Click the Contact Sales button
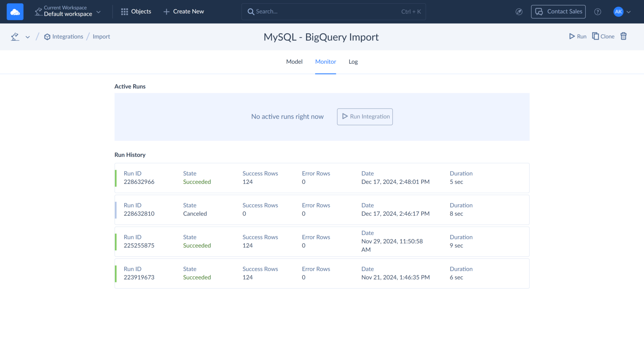Viewport: 644px width, 362px height. coord(558,11)
